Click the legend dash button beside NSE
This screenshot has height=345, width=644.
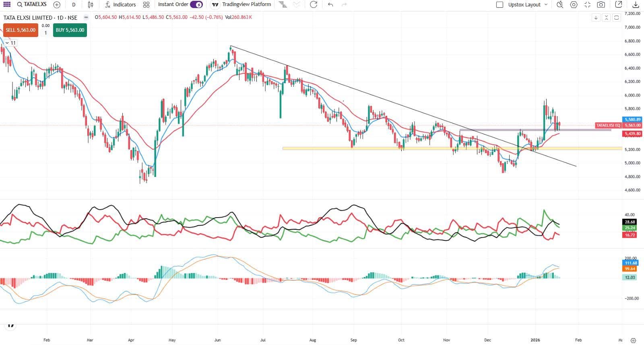[86, 18]
